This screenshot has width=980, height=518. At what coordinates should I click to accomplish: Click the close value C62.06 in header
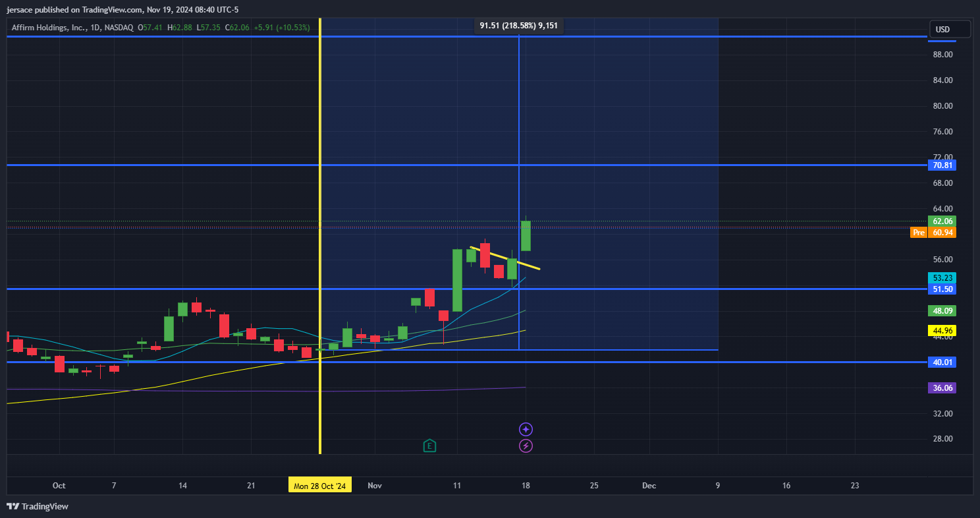click(237, 28)
